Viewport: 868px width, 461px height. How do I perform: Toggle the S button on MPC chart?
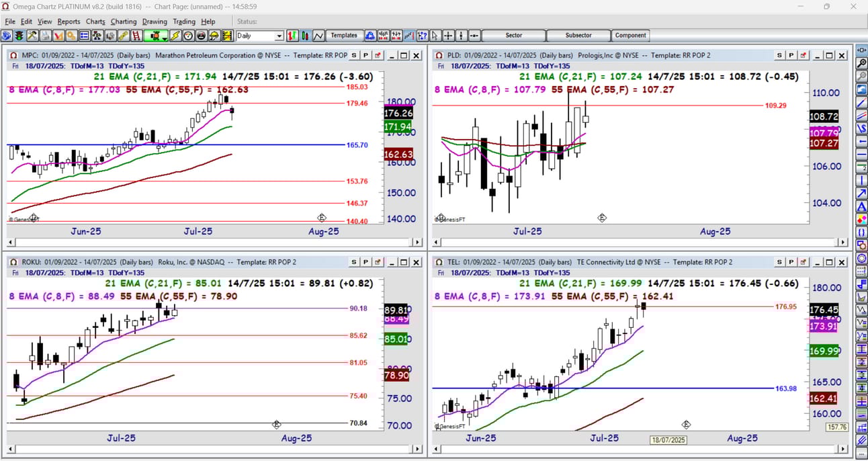(354, 55)
